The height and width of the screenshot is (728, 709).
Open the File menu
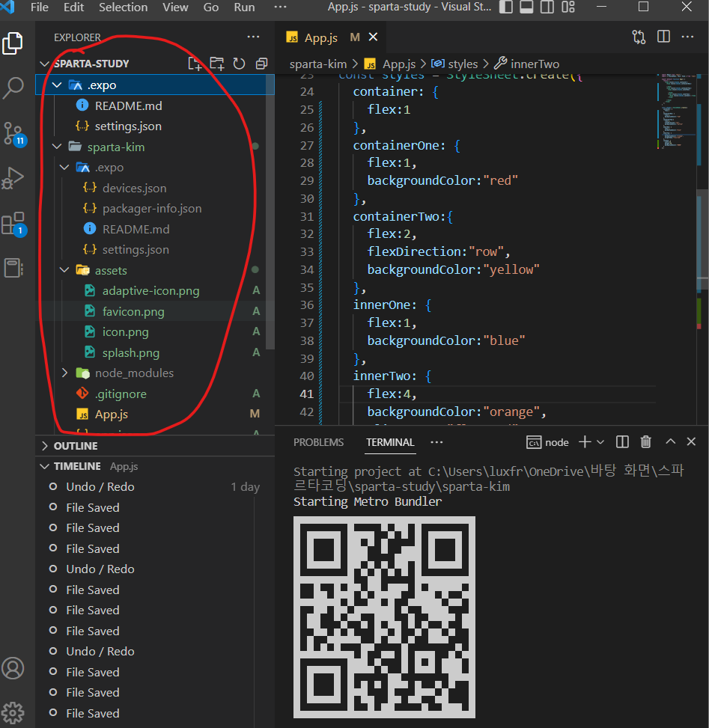40,7
